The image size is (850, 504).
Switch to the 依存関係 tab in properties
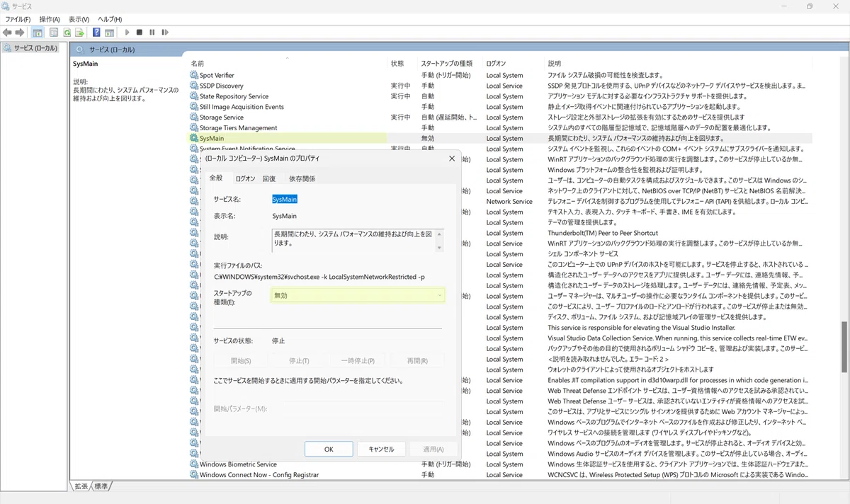click(302, 179)
